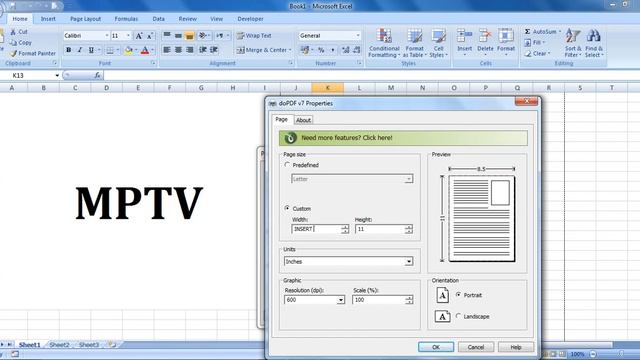Switch to Sheet2 worksheet tab
The image size is (640, 360).
(x=59, y=345)
